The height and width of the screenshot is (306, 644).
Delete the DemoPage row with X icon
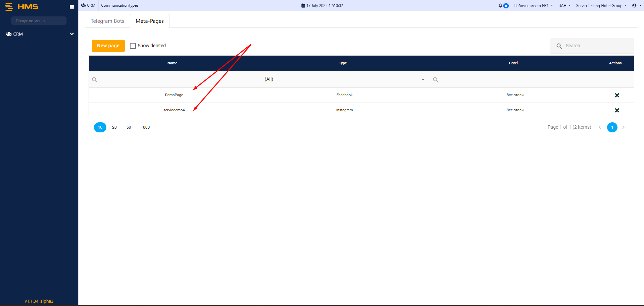pyautogui.click(x=616, y=95)
